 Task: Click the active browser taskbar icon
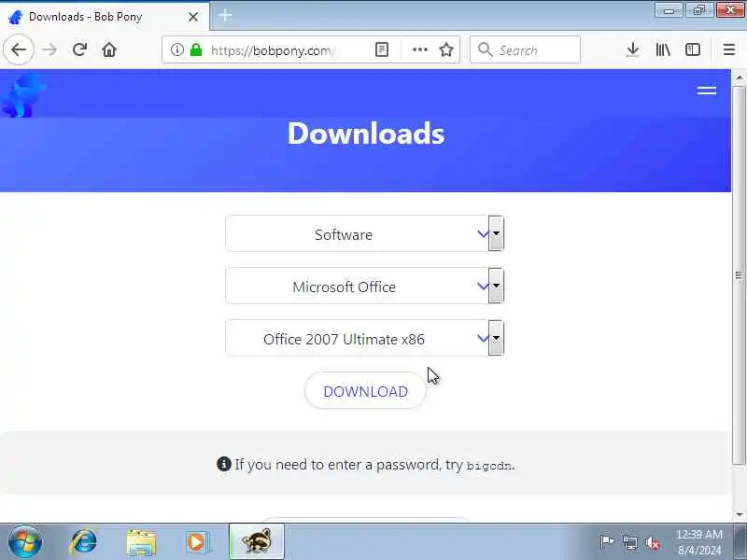(257, 541)
